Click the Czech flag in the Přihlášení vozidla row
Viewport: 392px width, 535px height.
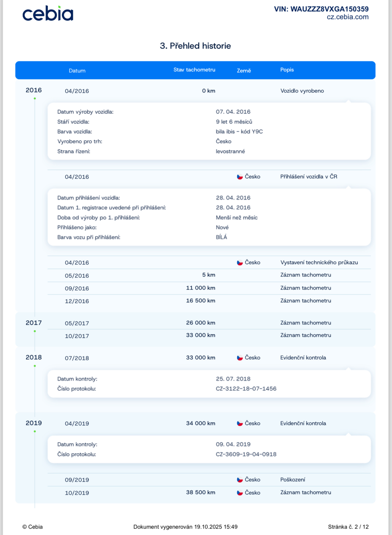point(240,177)
